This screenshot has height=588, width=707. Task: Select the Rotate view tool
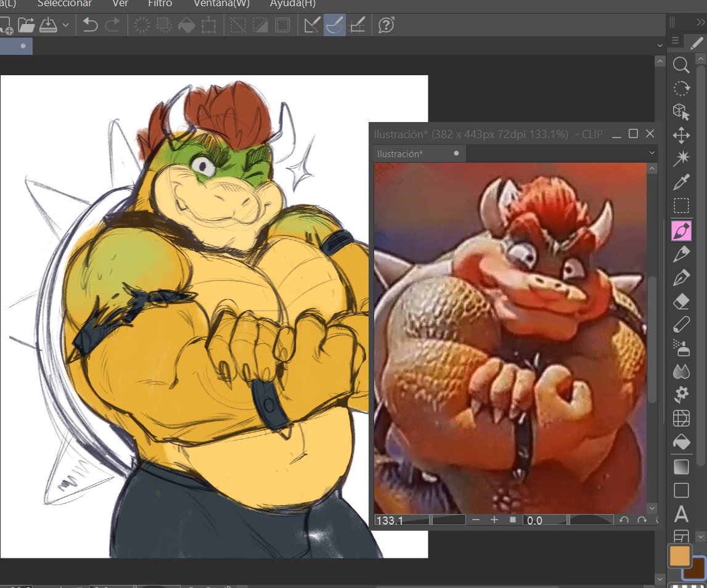point(681,88)
